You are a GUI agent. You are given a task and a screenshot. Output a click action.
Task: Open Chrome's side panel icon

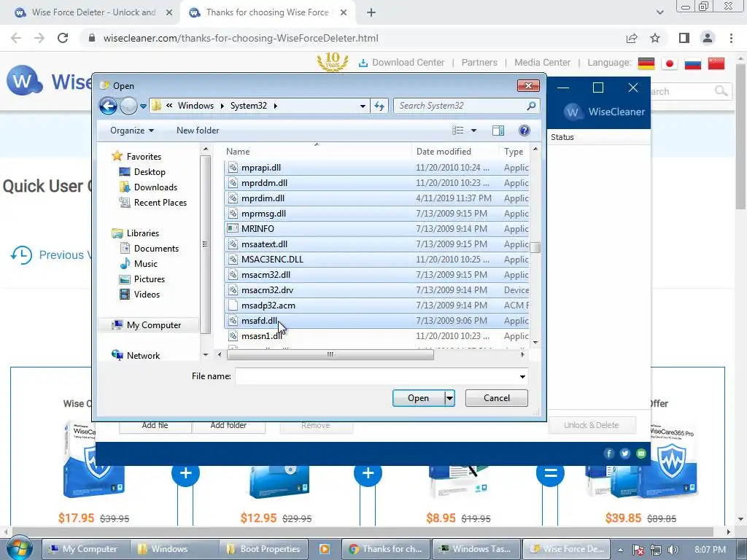(684, 38)
